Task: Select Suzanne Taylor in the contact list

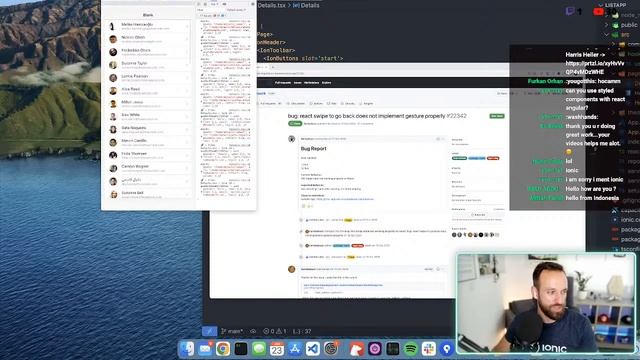Action: [149, 65]
